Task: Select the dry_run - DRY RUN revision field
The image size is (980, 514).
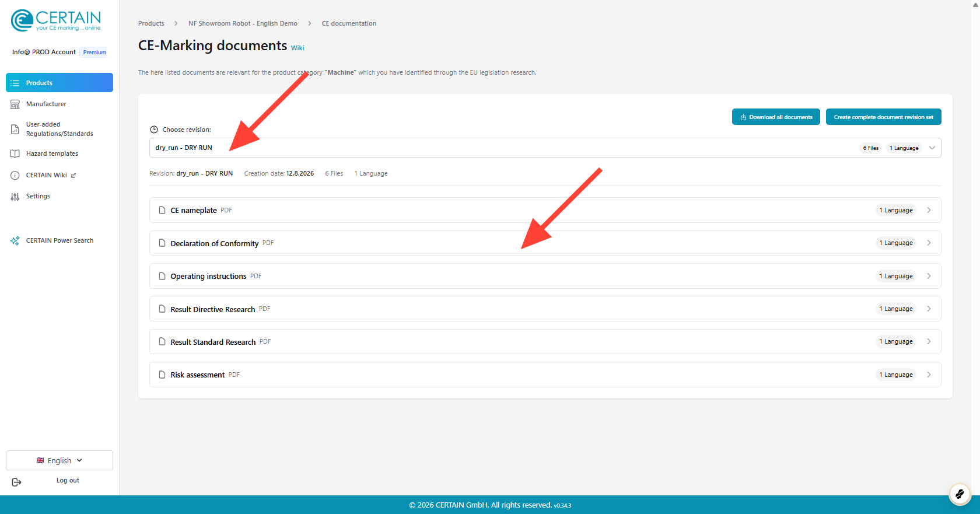Action: pos(545,148)
